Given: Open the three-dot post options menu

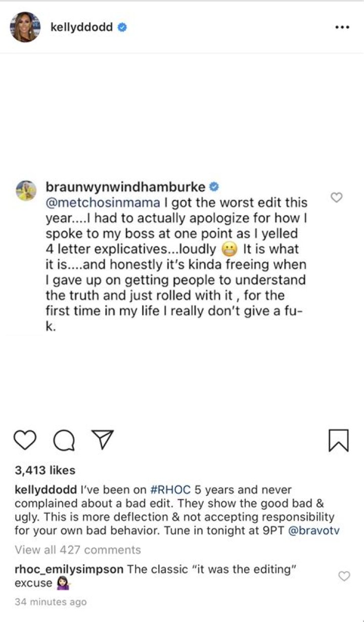Looking at the screenshot, I should click(342, 27).
